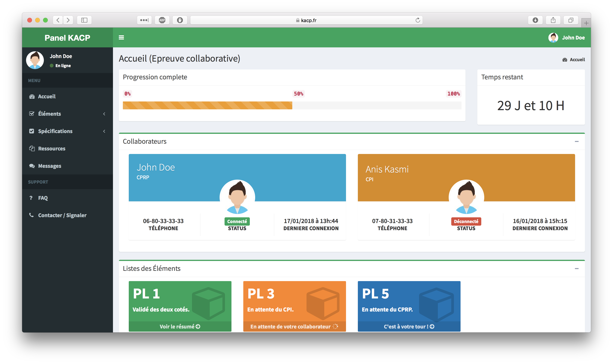Click John Doe avatar in top header
Screen dimensions: 613x364
click(x=553, y=38)
